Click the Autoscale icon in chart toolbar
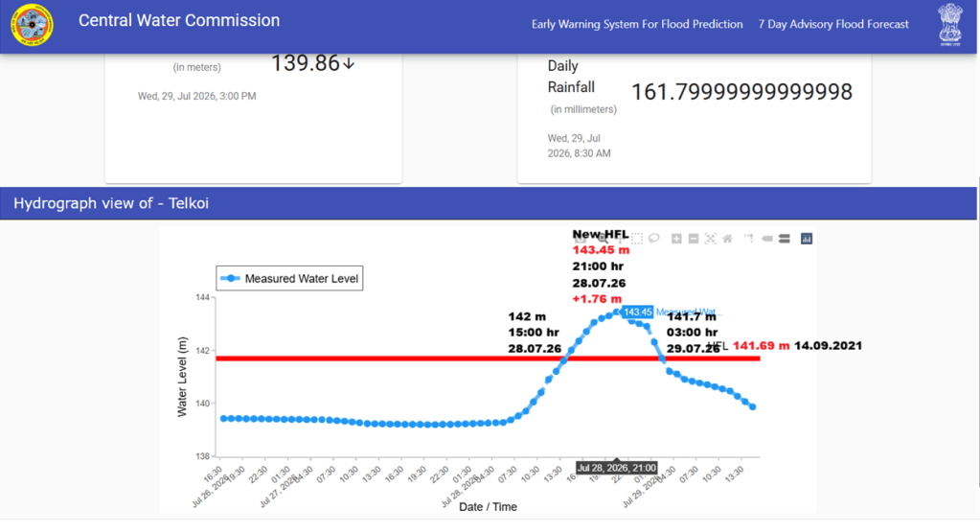This screenshot has height=532, width=980. 710,238
